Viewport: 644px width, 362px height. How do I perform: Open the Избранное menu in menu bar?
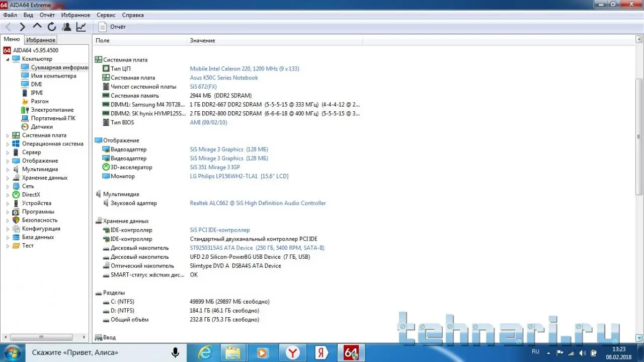click(76, 15)
